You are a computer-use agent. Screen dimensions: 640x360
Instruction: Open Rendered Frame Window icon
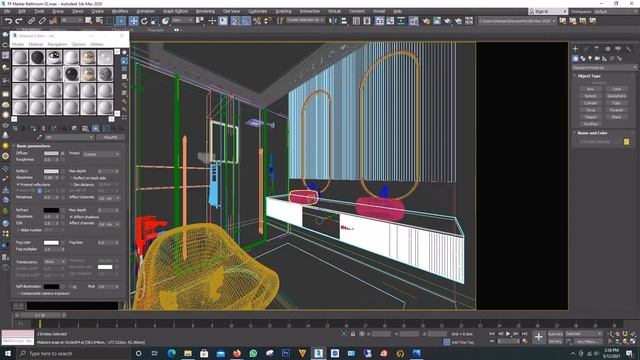click(437, 21)
